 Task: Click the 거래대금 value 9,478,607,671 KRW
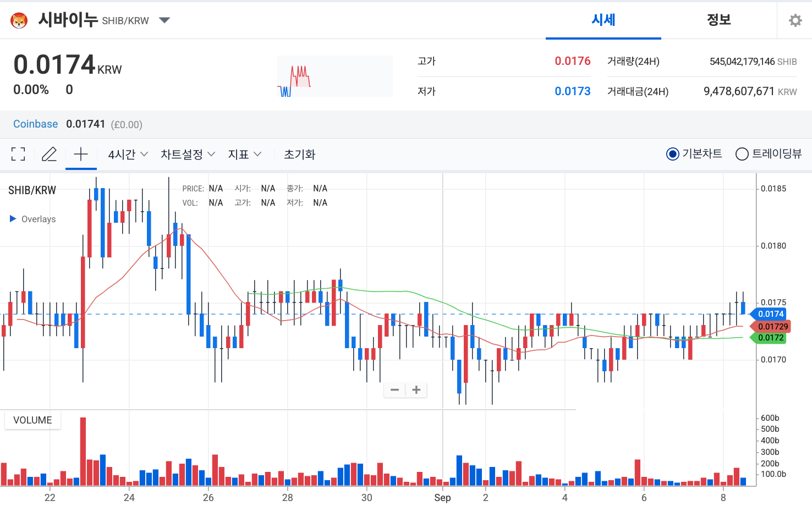tap(750, 91)
